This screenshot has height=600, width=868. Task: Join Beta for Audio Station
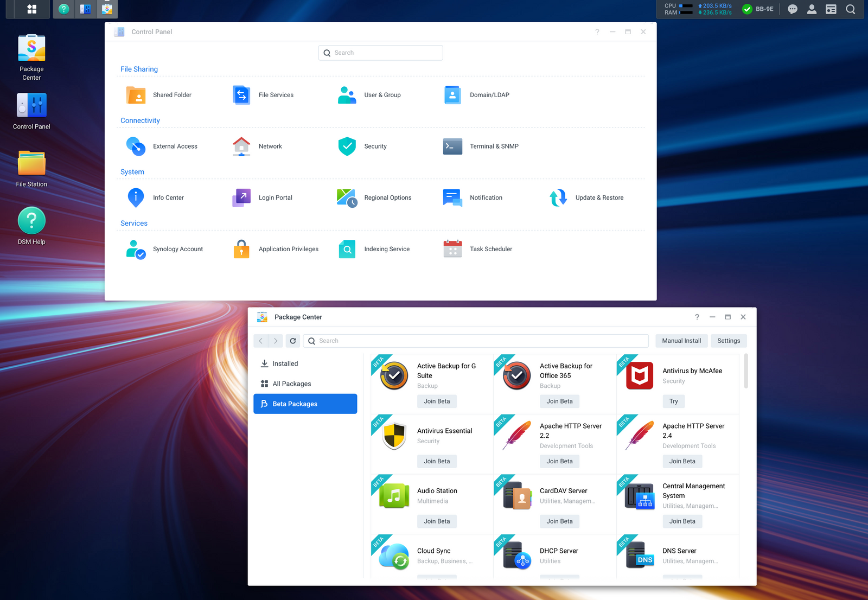(x=436, y=521)
